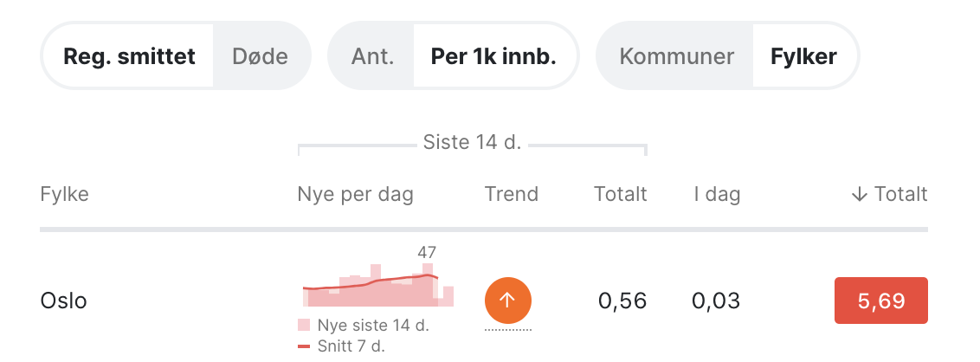
Task: Click the 47 peak label on Oslo's chart
Action: [427, 253]
